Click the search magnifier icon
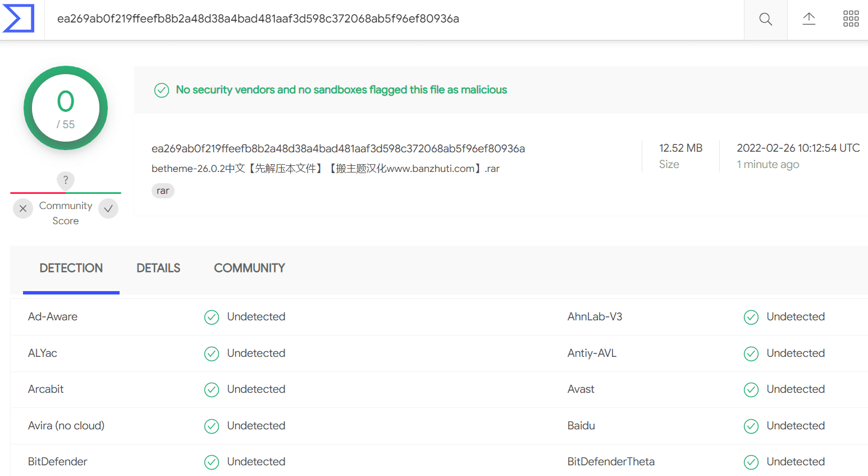Viewport: 868px width, 476px height. pyautogui.click(x=765, y=19)
